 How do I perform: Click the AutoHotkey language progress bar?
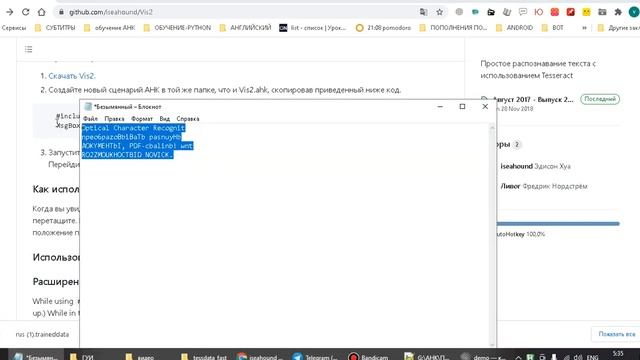558,224
